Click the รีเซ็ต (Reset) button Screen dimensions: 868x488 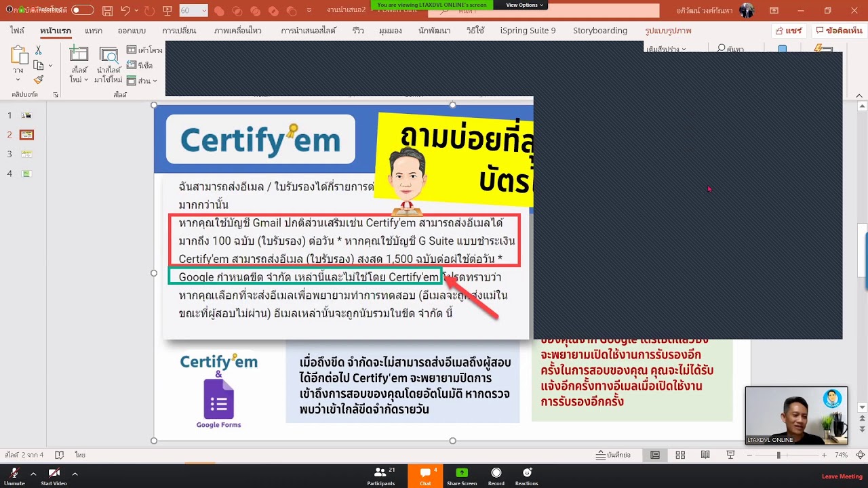pos(140,66)
